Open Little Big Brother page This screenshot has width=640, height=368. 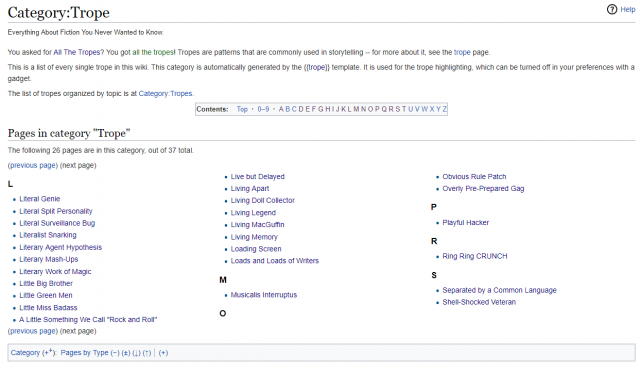point(46,283)
